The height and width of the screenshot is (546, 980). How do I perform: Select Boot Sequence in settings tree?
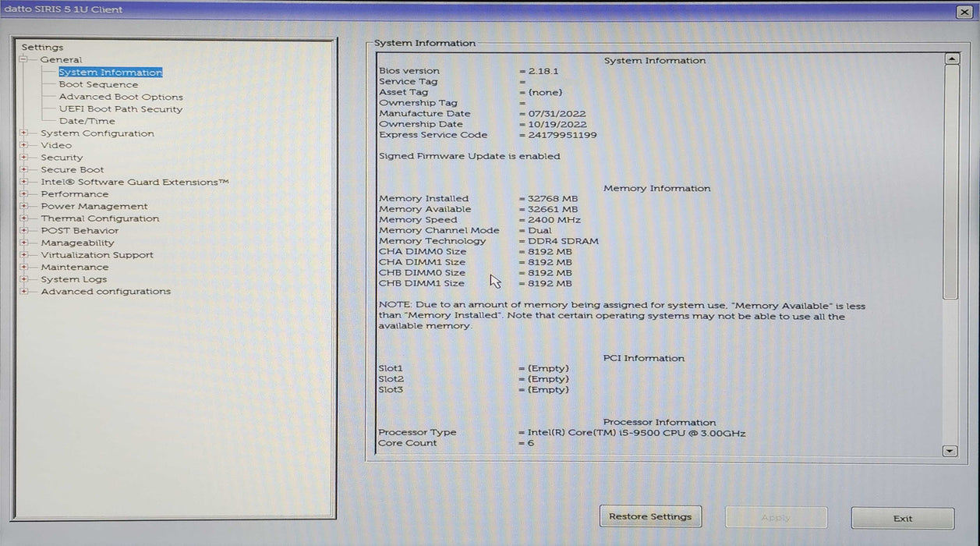point(98,85)
